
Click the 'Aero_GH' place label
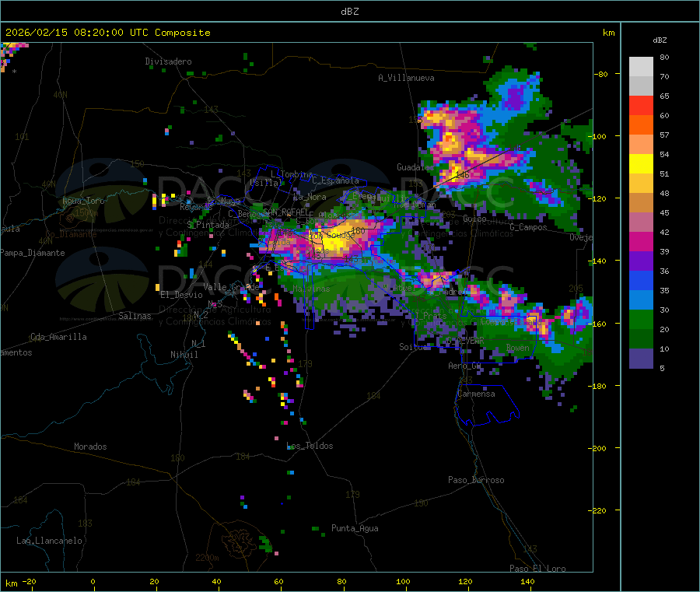pos(465,366)
